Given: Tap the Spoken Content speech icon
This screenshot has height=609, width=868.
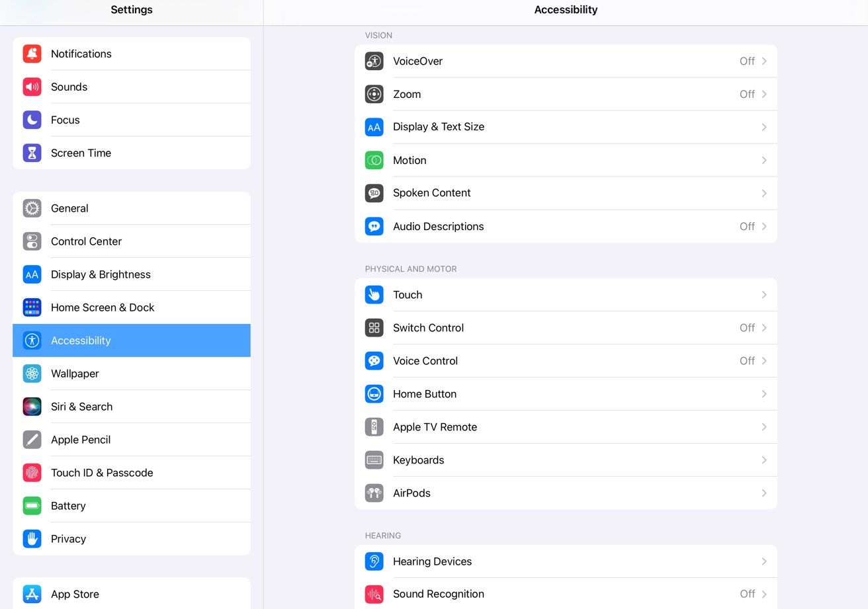Looking at the screenshot, I should click(374, 193).
